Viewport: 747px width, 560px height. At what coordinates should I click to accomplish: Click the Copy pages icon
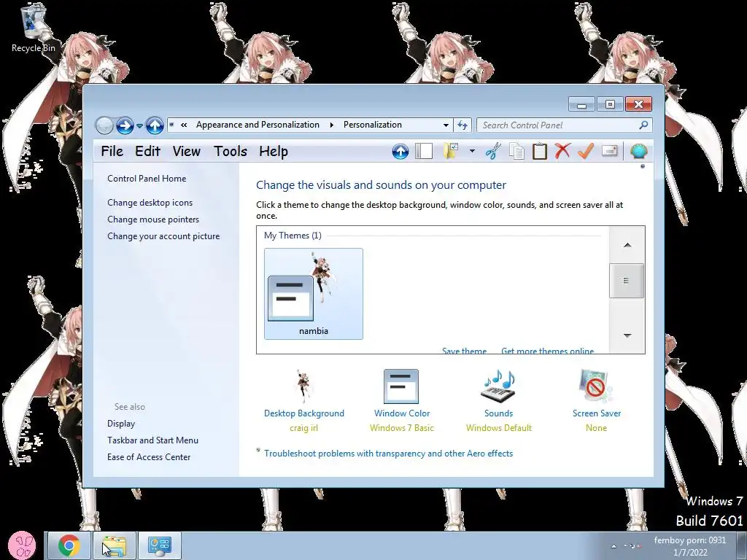coord(516,152)
